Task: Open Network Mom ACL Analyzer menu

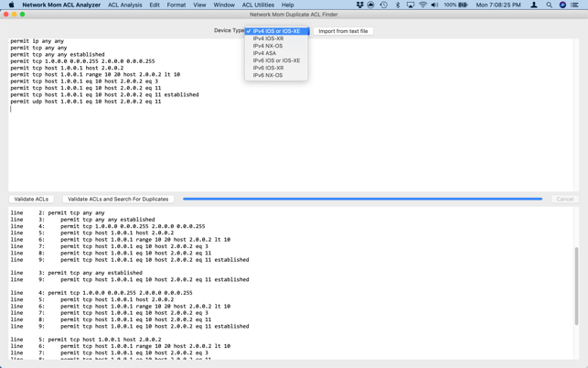Action: pos(61,5)
